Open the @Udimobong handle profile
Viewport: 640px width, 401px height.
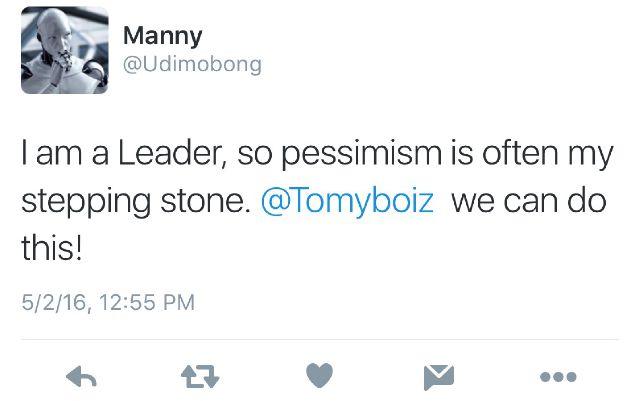[192, 64]
